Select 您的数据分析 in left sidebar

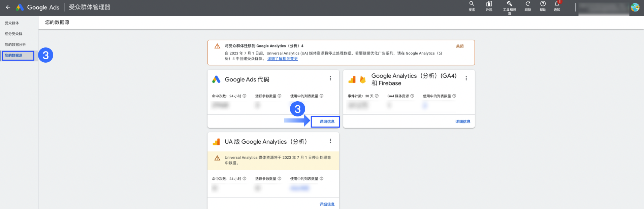[x=15, y=45]
